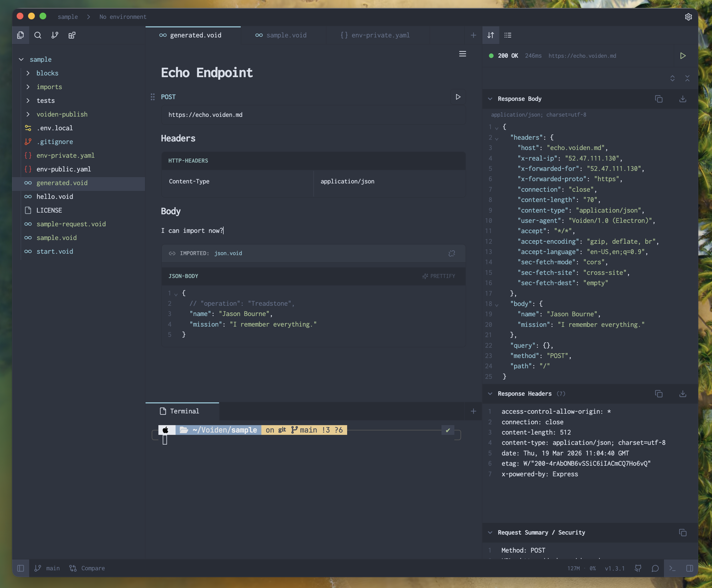Toggle the terminal panel from status bar
The image size is (712, 588).
672,568
